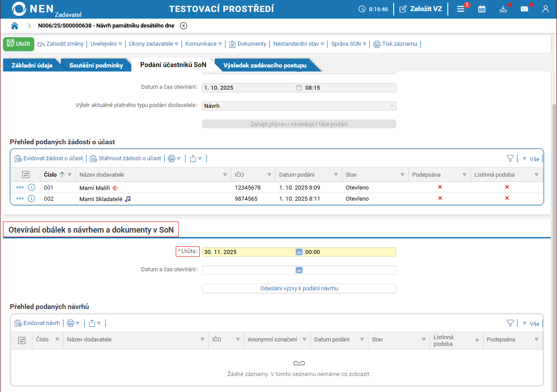Expand the Uveřejnění dropdown menu
Screen dimensions: 557x392
(x=106, y=44)
